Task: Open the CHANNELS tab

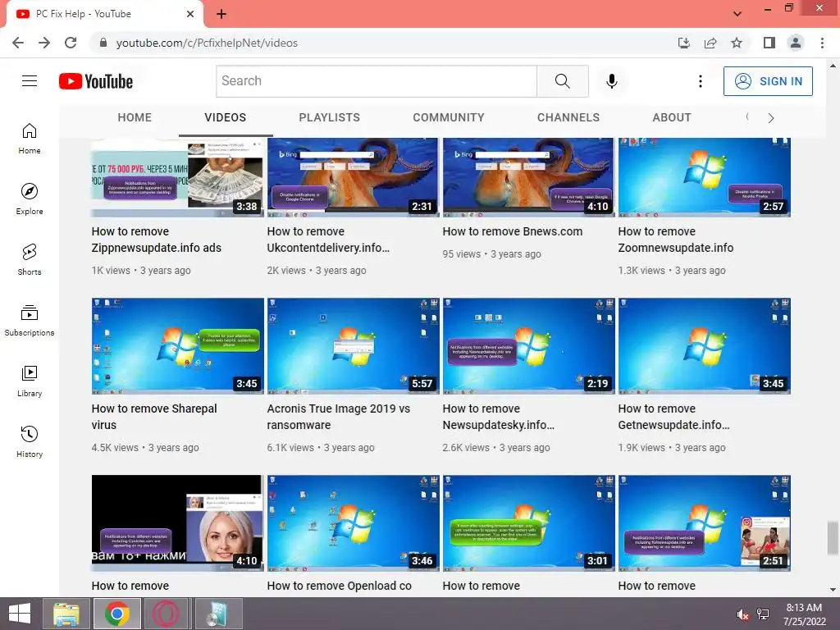Action: (568, 117)
